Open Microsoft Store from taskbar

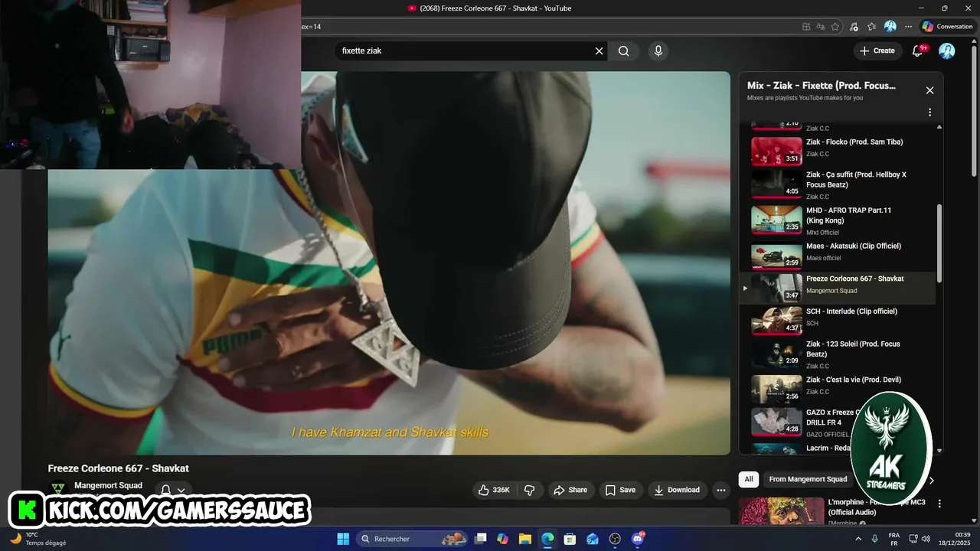tap(570, 539)
